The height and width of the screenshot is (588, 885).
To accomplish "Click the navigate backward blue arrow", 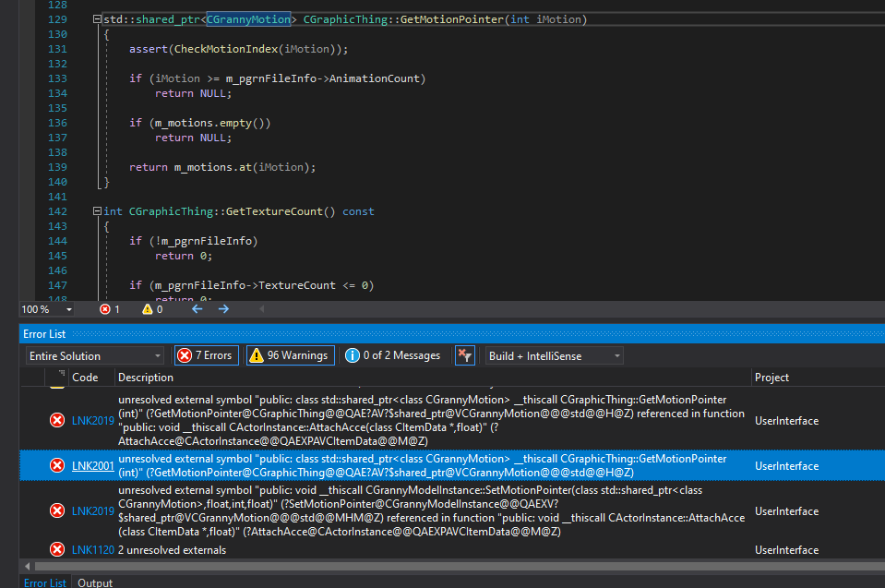I will (x=197, y=310).
